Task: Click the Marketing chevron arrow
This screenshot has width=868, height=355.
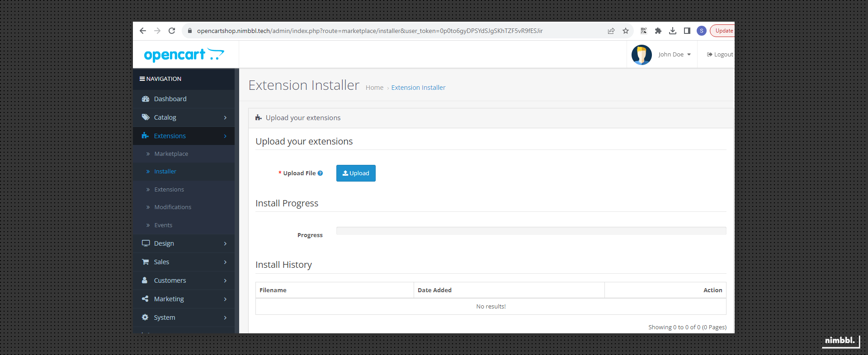Action: [x=225, y=299]
